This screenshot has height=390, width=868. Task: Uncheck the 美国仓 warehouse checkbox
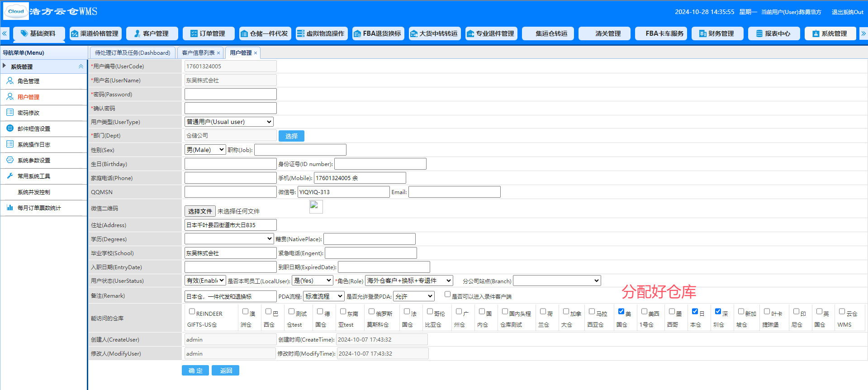[x=621, y=311]
